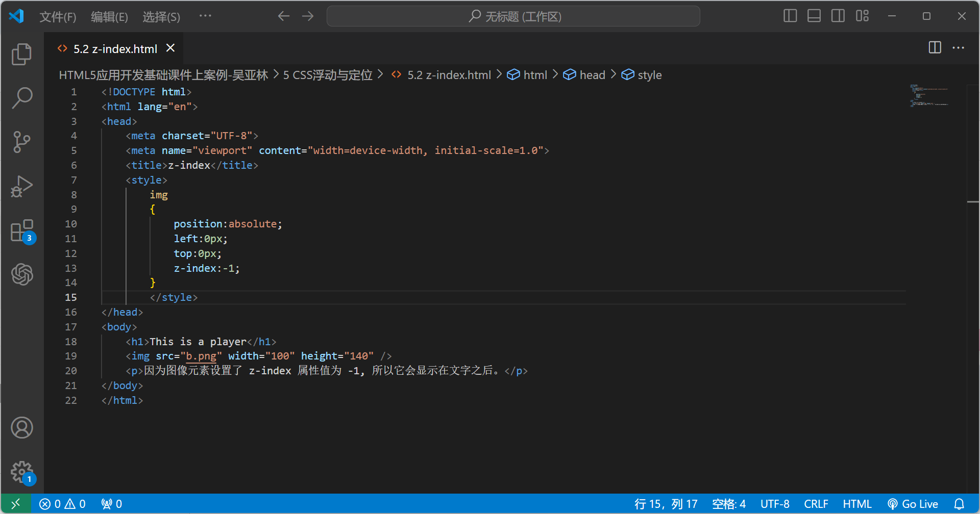Toggle the primary side bar layout button
980x514 pixels.
[x=790, y=16]
